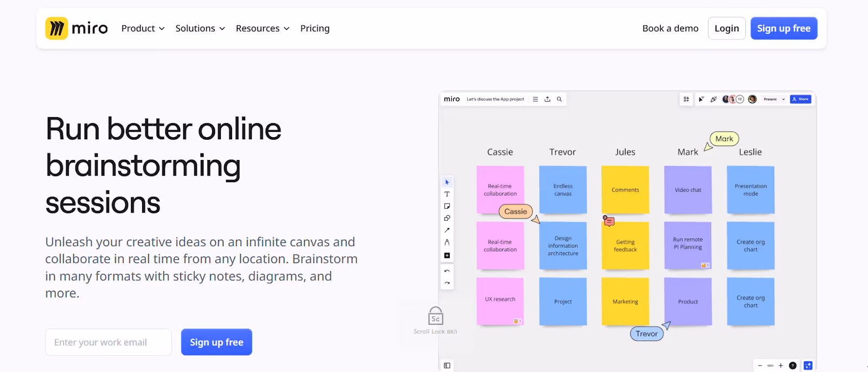Screen dimensions: 868x372
Task: Click the red comment icon on Getting feedback note
Action: (x=609, y=221)
